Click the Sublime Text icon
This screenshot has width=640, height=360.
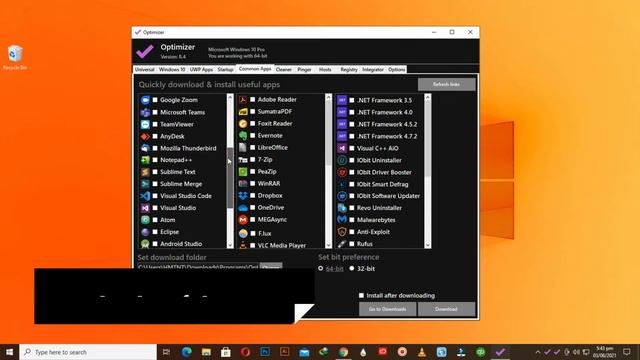tap(145, 172)
